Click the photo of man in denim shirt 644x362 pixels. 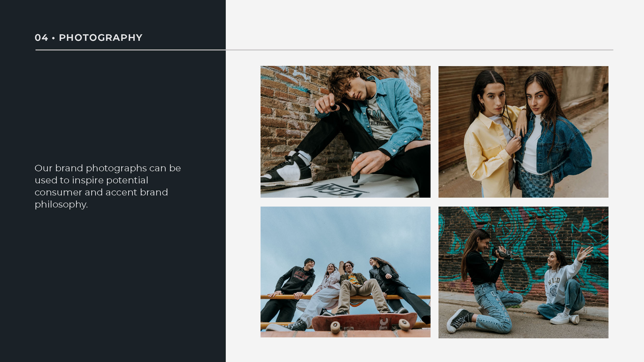click(345, 132)
